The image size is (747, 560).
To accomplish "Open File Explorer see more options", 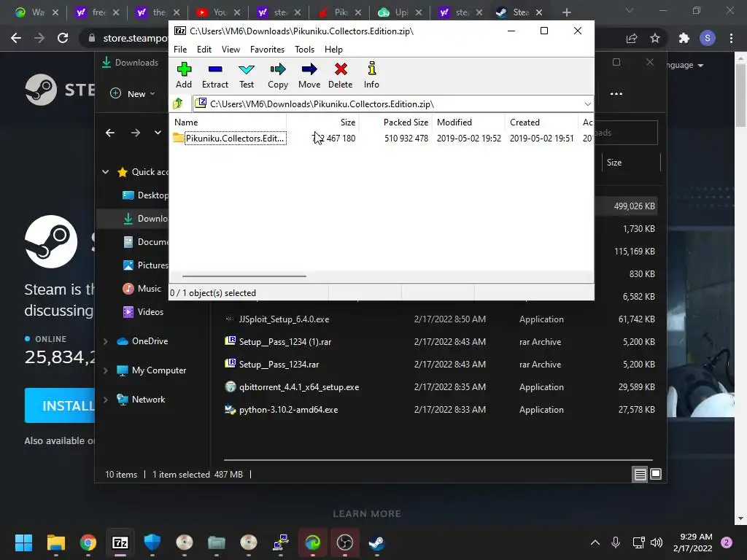I will (x=616, y=94).
